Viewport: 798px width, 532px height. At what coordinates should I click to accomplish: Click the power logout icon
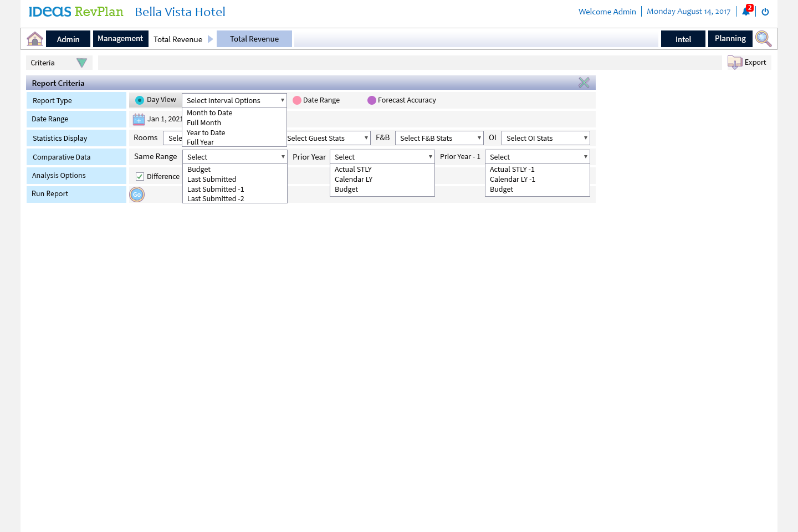click(x=765, y=12)
